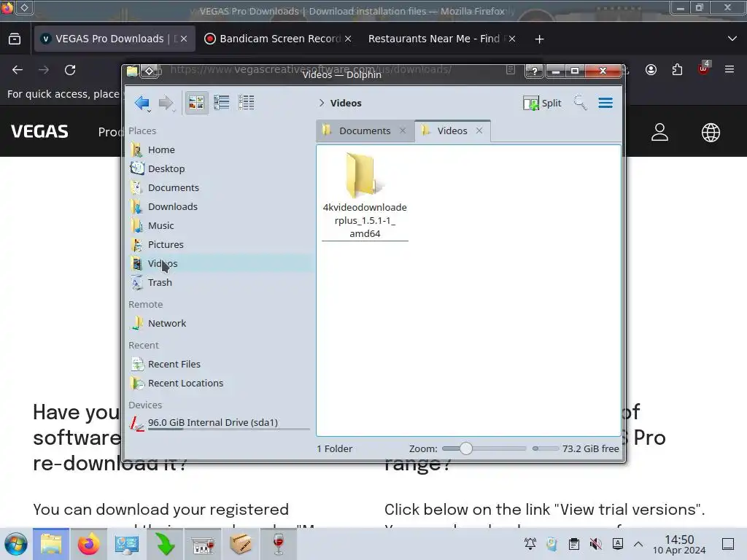The width and height of the screenshot is (747, 560).
Task: Close the Bandicam Screen Recorder tab
Action: tap(348, 39)
